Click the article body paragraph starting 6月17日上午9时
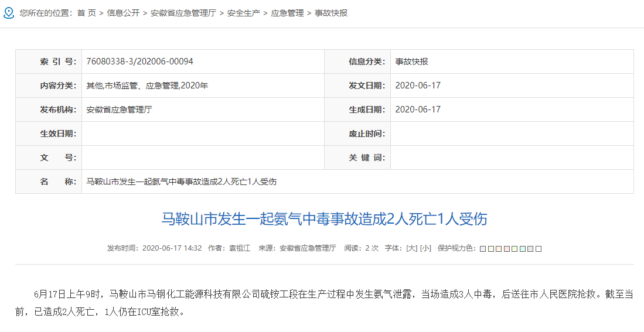 pyautogui.click(x=325, y=303)
